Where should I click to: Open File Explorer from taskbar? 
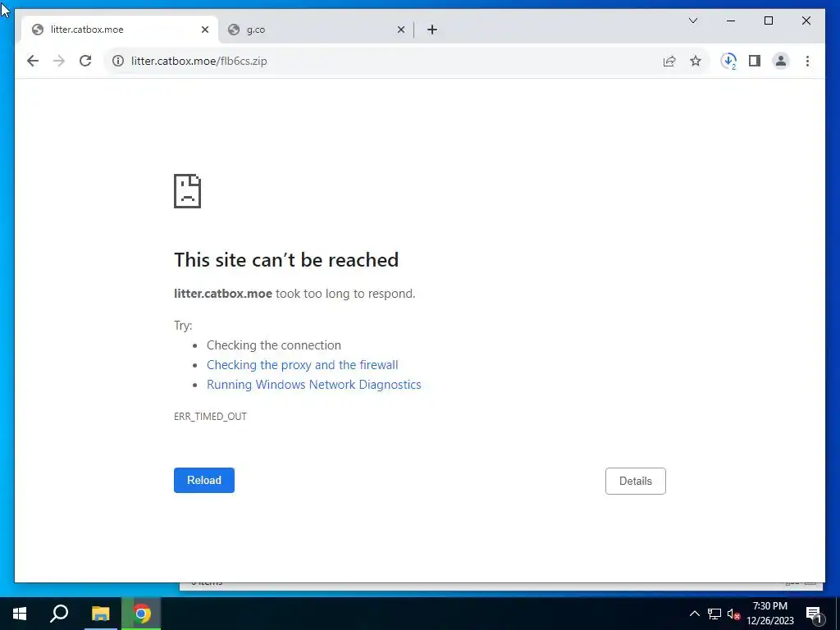pyautogui.click(x=100, y=614)
